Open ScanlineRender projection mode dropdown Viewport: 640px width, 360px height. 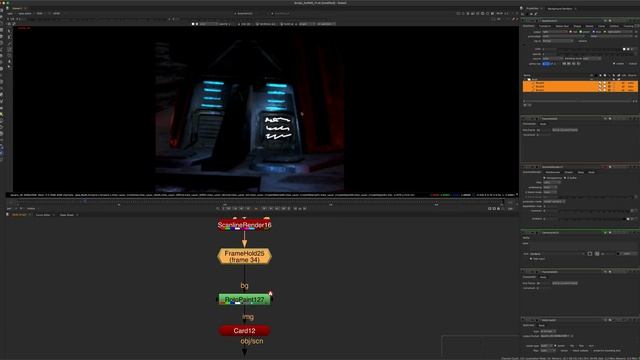point(554,202)
